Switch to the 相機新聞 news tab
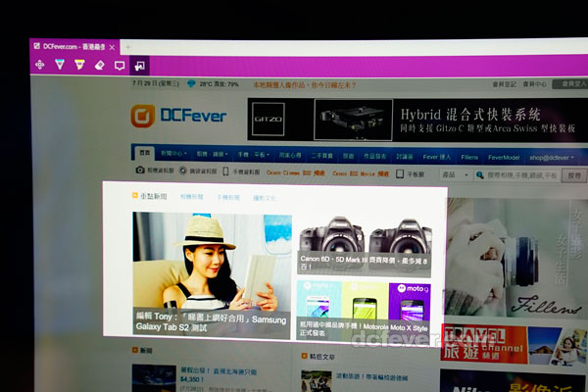Image resolution: width=588 pixels, height=392 pixels. coord(192,197)
